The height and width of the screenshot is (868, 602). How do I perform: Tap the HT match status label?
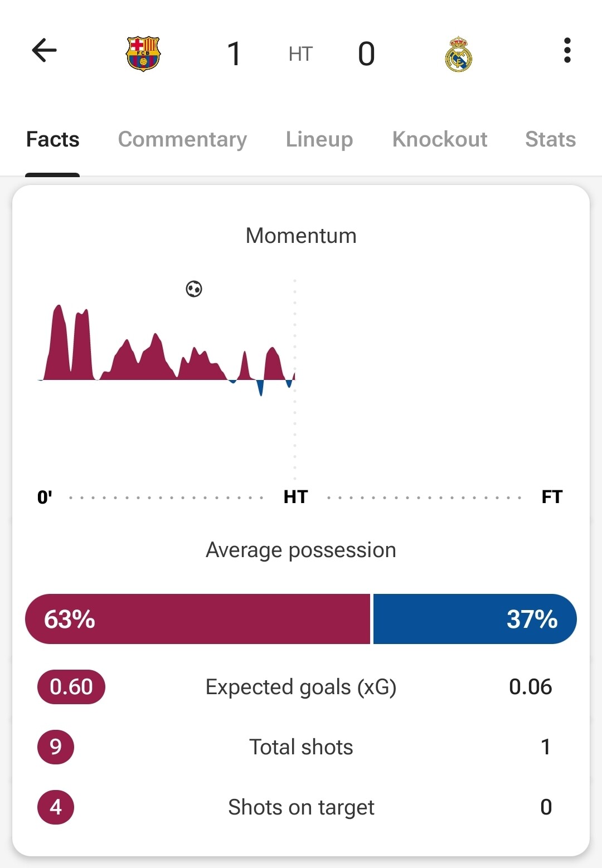(x=300, y=54)
